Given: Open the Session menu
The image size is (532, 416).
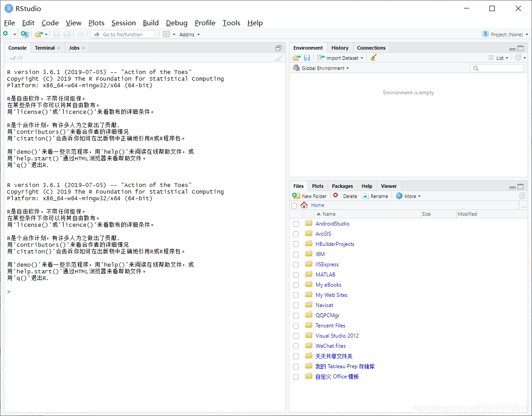Looking at the screenshot, I should (x=123, y=23).
